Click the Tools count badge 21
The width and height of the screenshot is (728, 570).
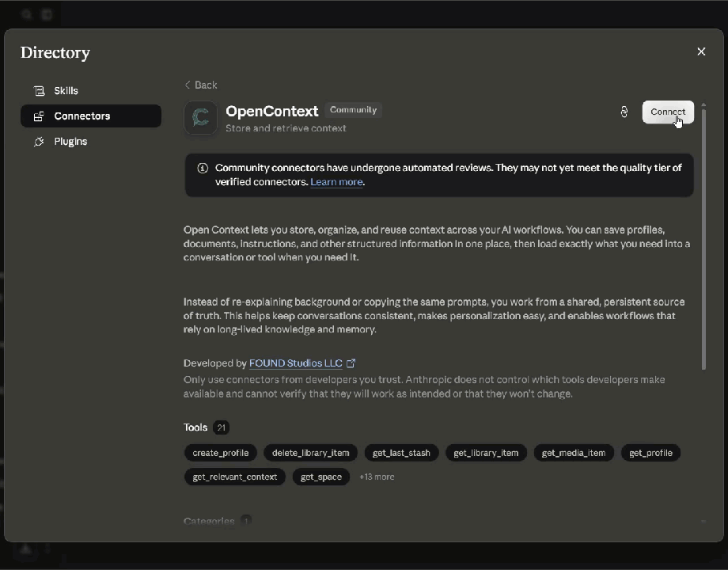[221, 427]
